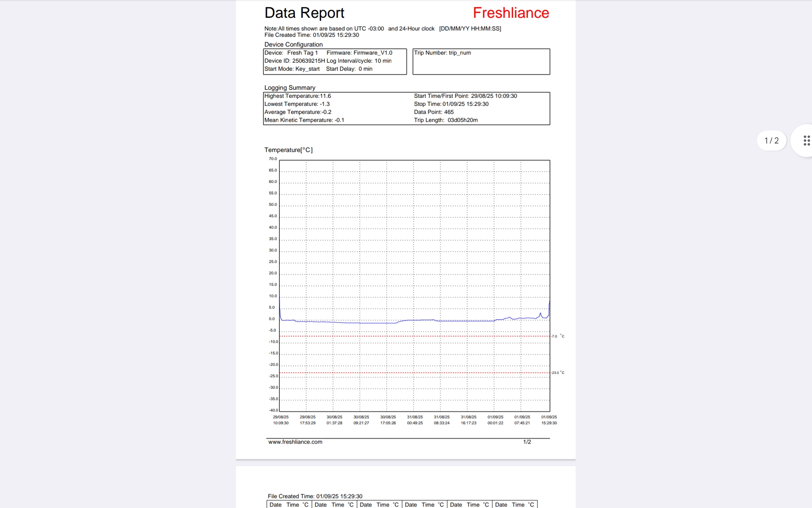The image size is (812, 508).
Task: Click the -7.0 °C threshold line label
Action: [x=557, y=336]
